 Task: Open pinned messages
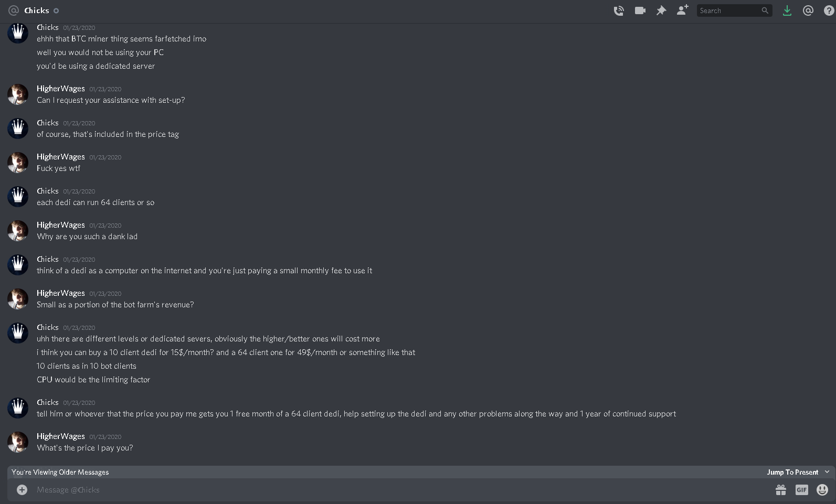(x=661, y=10)
